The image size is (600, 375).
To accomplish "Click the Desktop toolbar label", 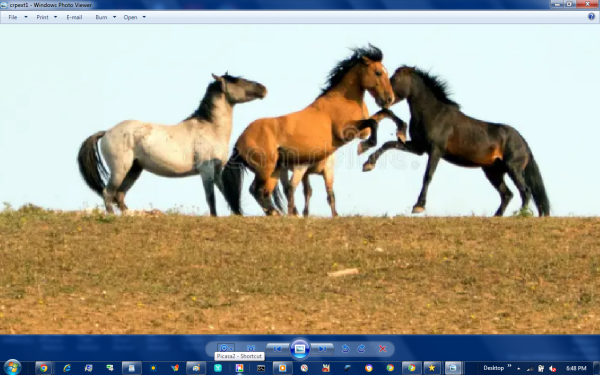I will point(493,368).
